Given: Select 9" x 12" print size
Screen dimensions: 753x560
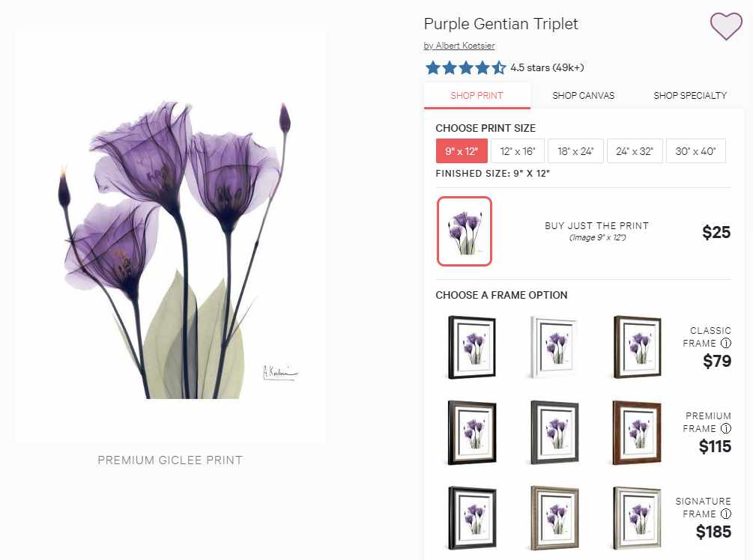Looking at the screenshot, I should tap(462, 151).
